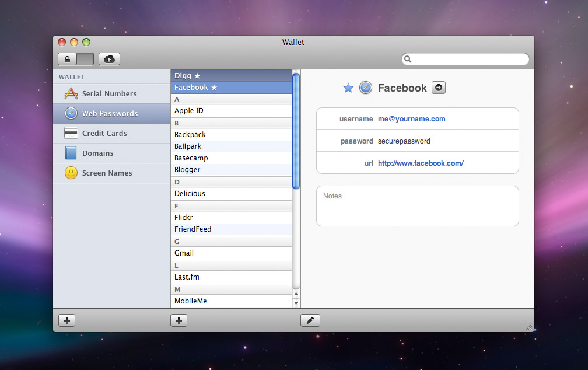Select the Web Passwords compass icon

pyautogui.click(x=71, y=113)
